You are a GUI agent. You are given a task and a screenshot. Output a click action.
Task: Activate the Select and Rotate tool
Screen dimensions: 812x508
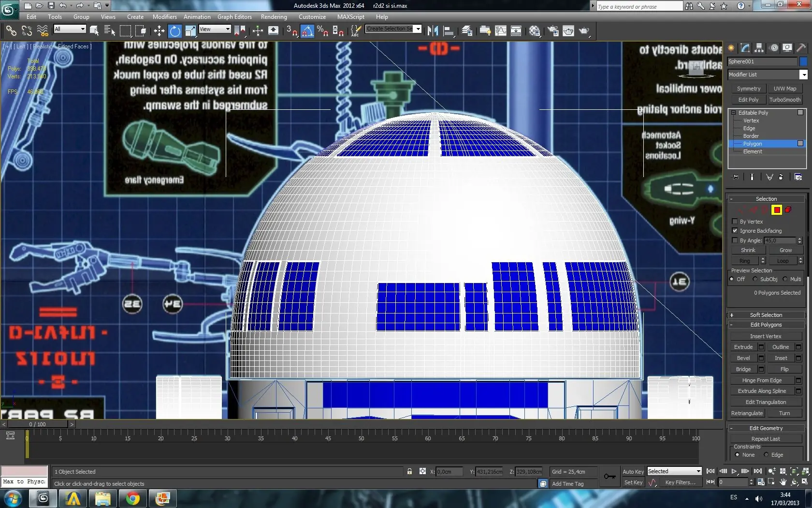175,31
